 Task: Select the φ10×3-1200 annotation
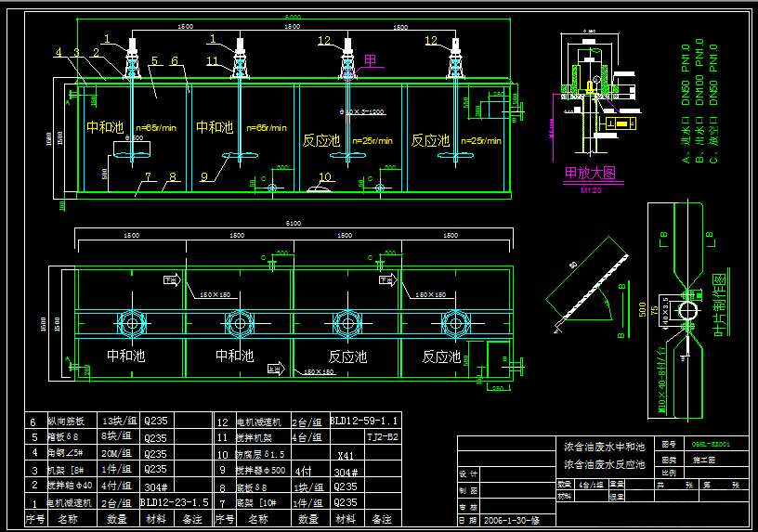pos(361,111)
